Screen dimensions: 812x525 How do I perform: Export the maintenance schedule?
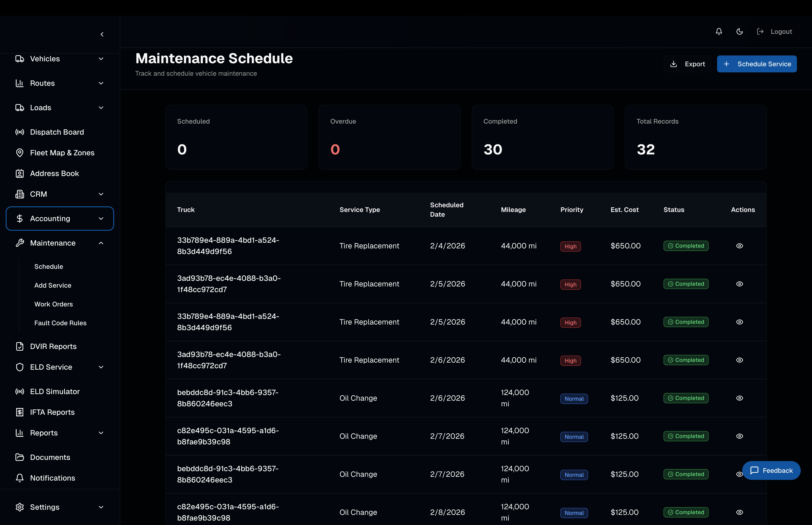687,64
